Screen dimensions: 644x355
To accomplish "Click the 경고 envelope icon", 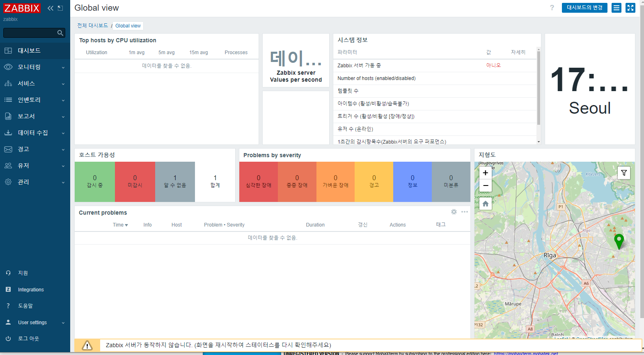I will click(x=8, y=149).
